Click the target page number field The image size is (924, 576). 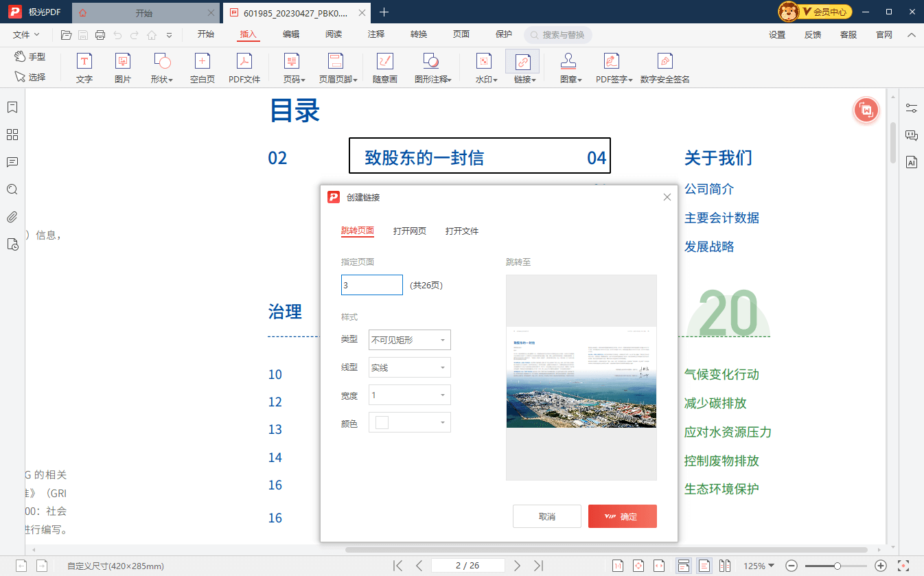[371, 285]
